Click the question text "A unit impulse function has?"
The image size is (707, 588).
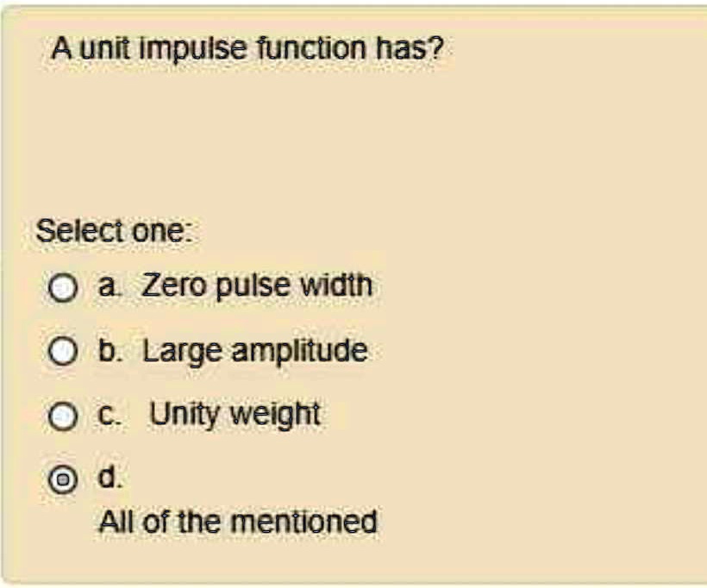tap(247, 47)
